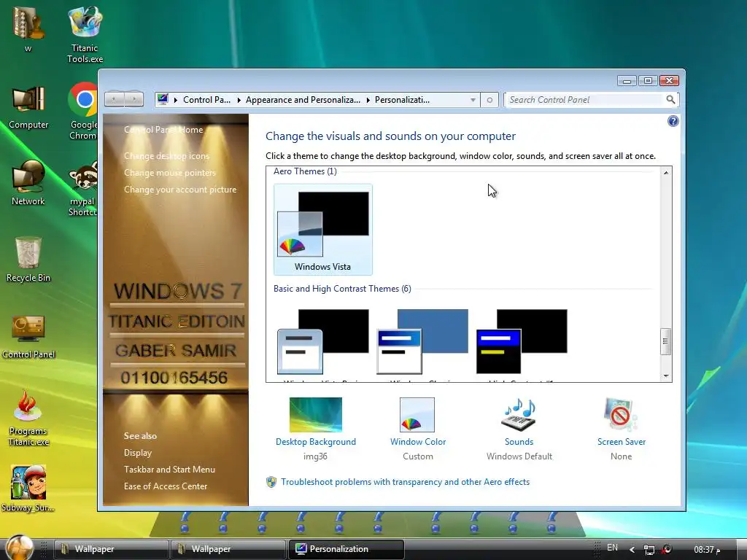Click the Control Panel icon in address bar

pos(163,99)
